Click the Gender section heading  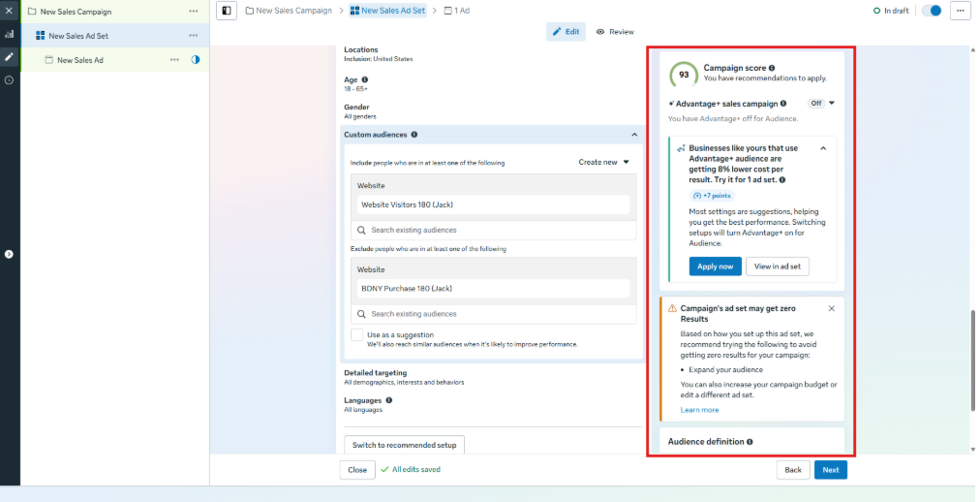coord(356,107)
